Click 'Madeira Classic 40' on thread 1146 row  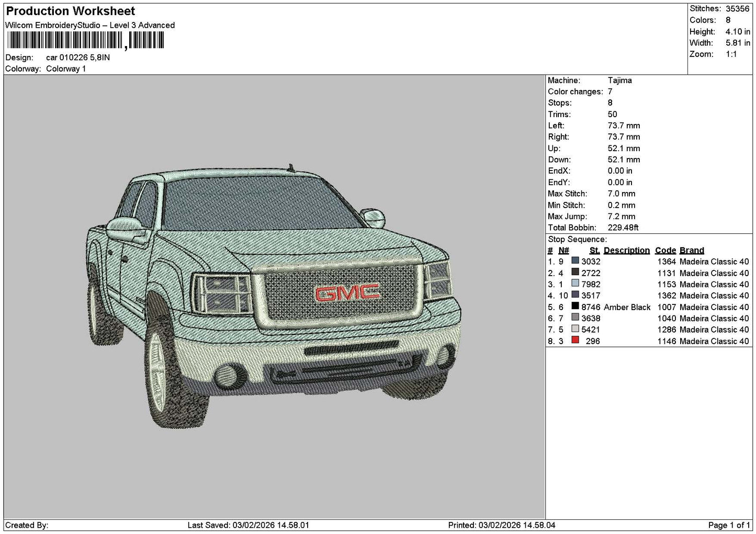click(x=714, y=342)
